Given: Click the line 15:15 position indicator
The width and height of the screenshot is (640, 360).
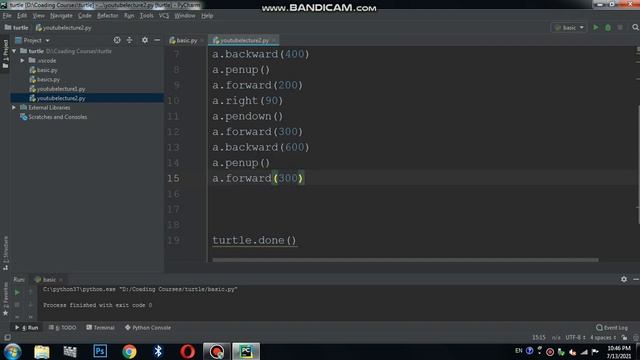Looking at the screenshot, I should (x=539, y=338).
